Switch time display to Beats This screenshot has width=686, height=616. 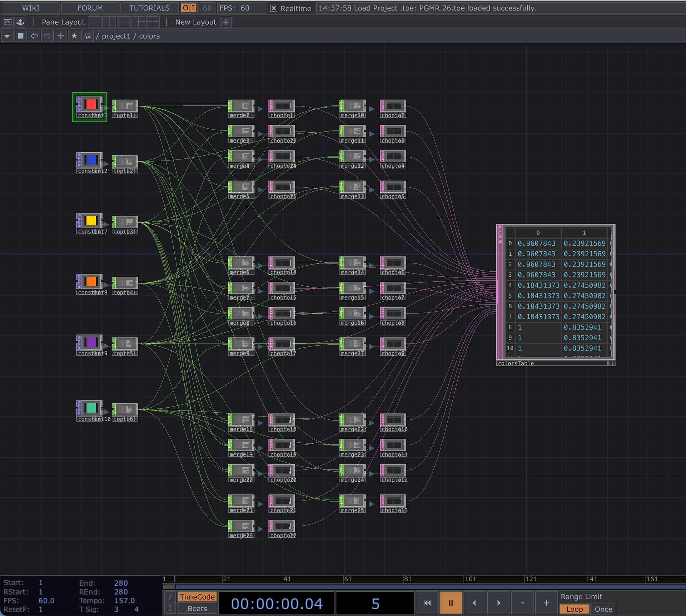click(x=197, y=608)
